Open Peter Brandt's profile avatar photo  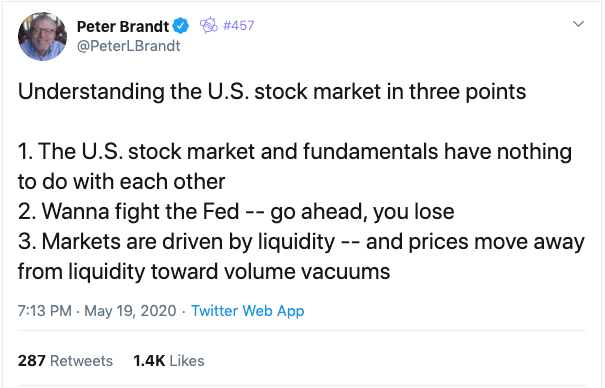[42, 37]
